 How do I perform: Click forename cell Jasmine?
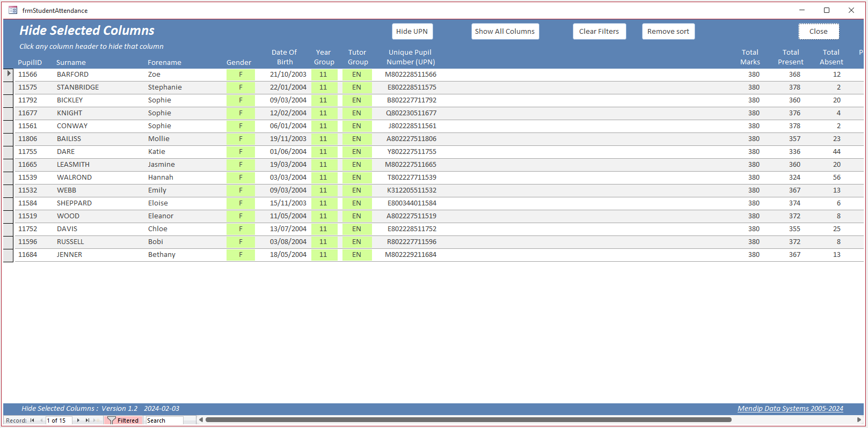pyautogui.click(x=162, y=165)
